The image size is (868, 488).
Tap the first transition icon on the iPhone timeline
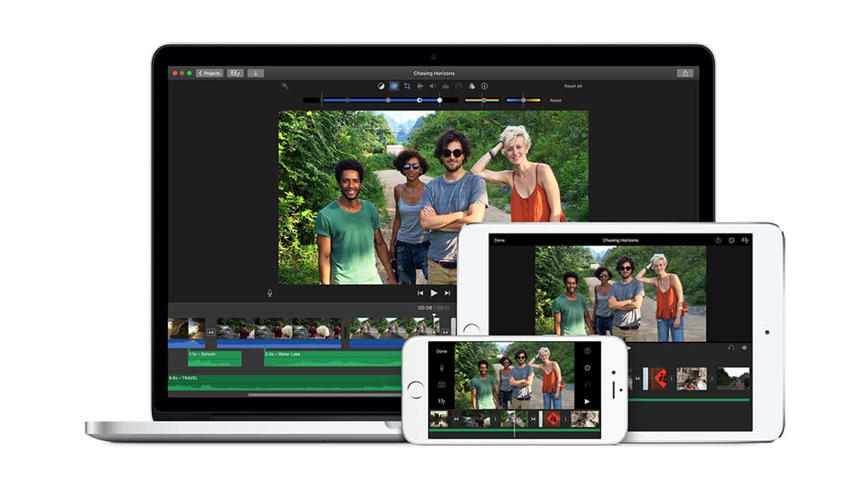456,418
